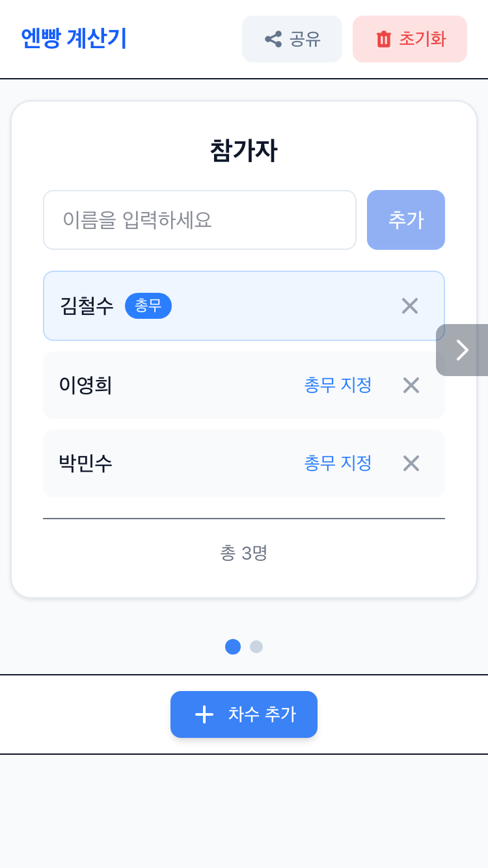Select the 박민수 participant name

click(x=86, y=463)
